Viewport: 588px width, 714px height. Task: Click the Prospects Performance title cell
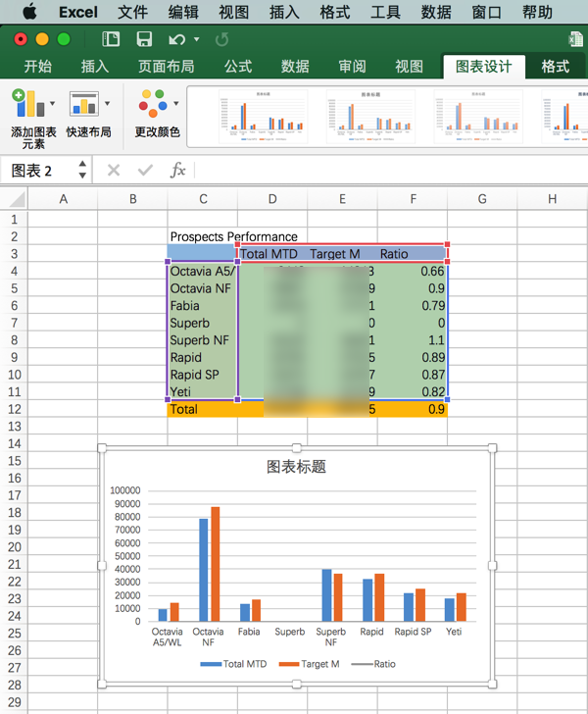click(x=233, y=236)
